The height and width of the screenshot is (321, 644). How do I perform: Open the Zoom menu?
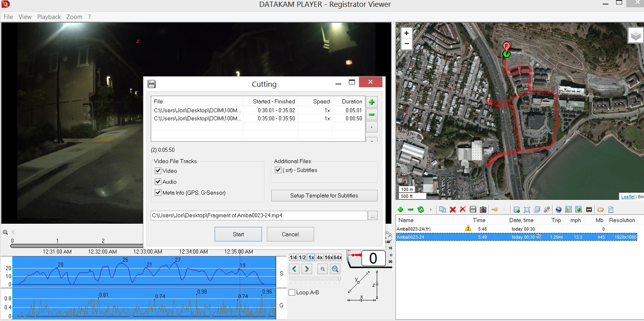74,17
